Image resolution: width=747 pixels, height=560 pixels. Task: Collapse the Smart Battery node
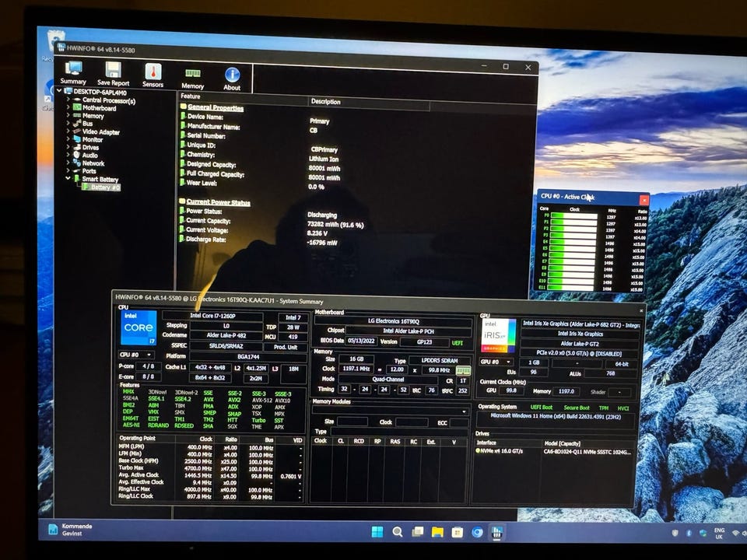68,178
